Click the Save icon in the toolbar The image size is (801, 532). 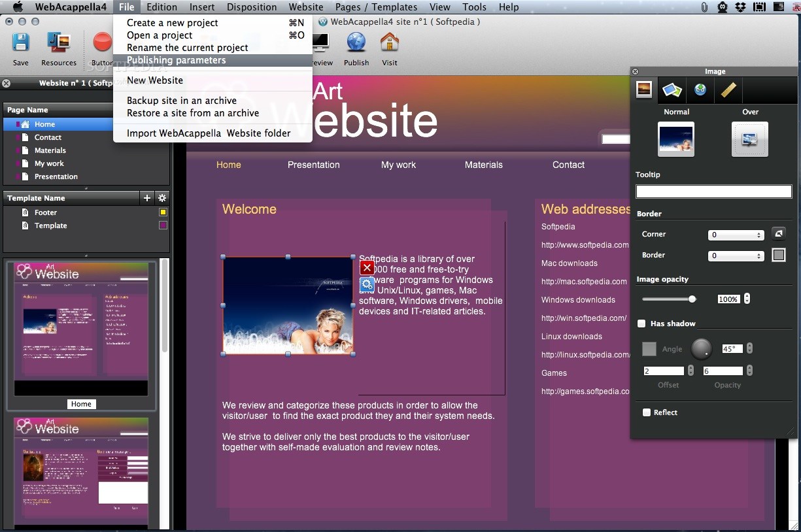[x=20, y=42]
